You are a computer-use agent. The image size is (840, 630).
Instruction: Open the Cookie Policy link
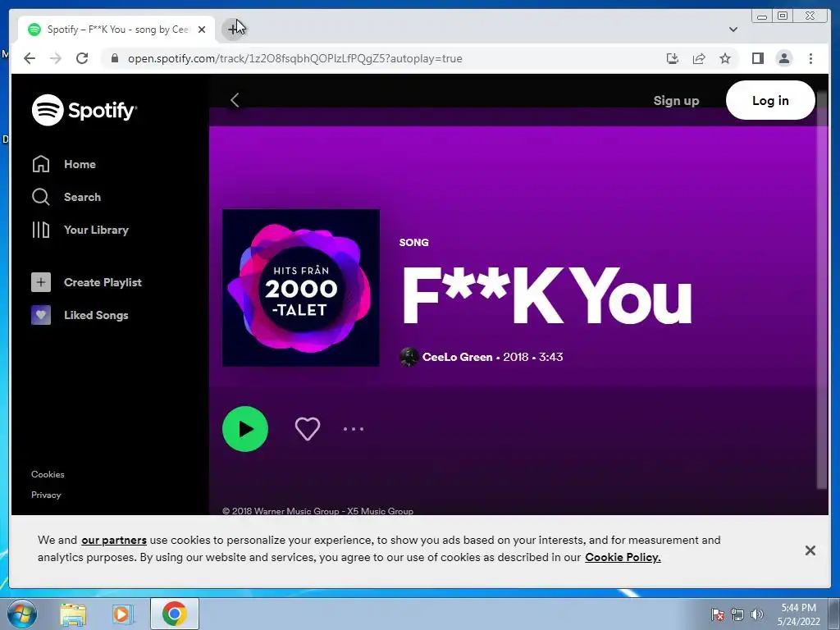623,557
